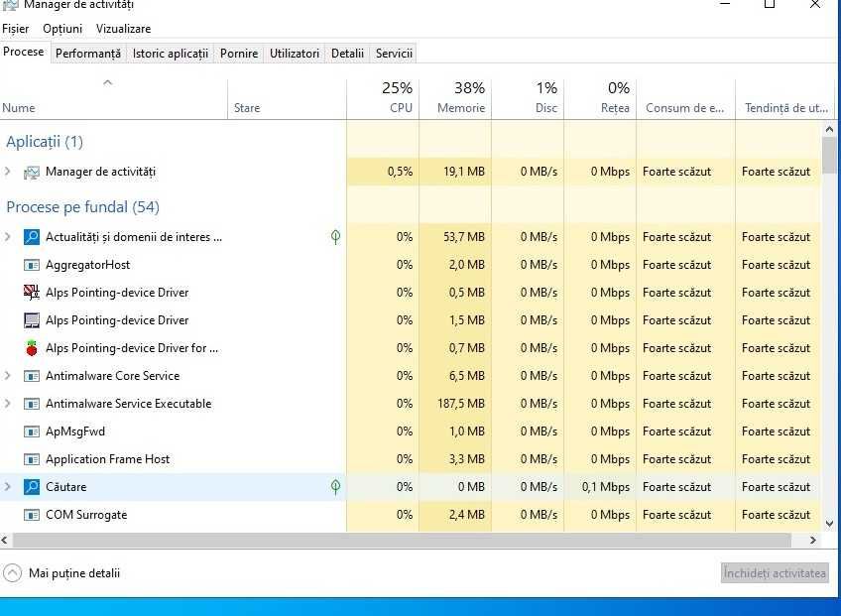Image resolution: width=841 pixels, height=616 pixels.
Task: Click the horizontal scrollbar right arrow
Action: 813,541
